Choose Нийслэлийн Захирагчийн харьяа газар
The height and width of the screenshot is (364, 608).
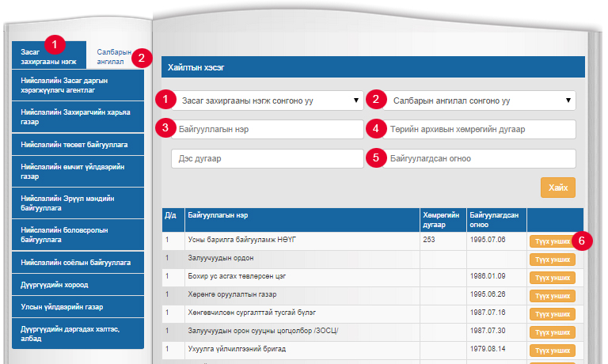click(78, 118)
